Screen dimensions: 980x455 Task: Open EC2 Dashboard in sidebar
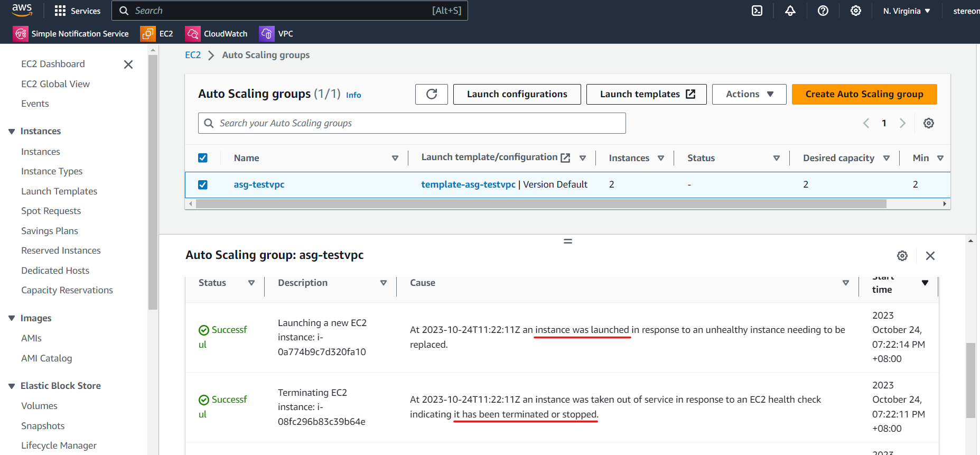[53, 64]
